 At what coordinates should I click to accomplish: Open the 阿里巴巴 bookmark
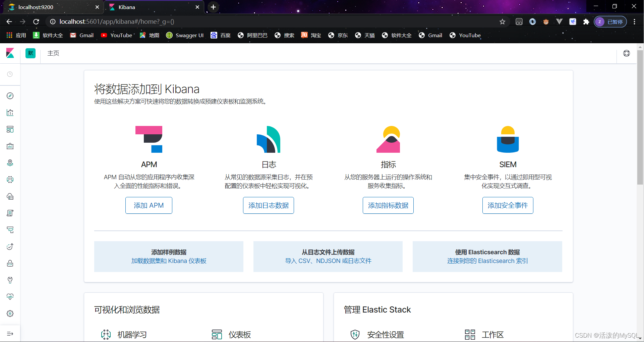tap(252, 35)
